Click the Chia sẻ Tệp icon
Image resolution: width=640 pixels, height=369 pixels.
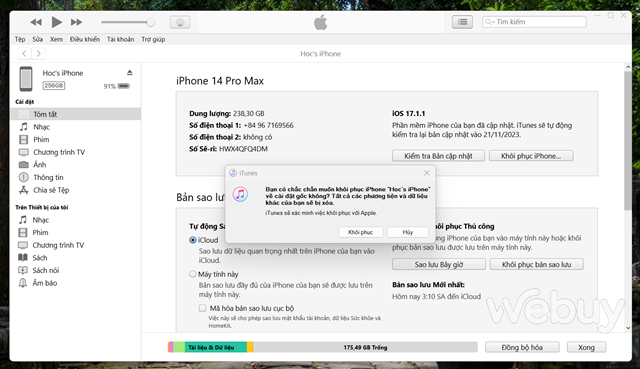[x=24, y=190]
